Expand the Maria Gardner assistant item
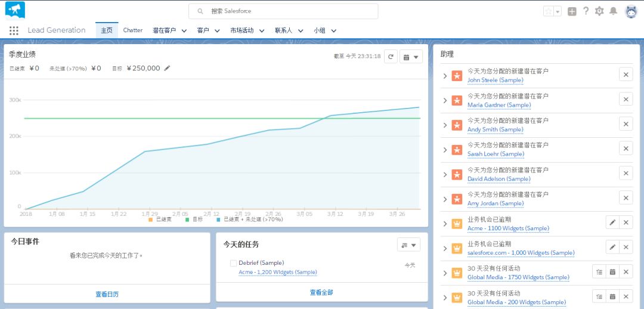This screenshot has height=309, width=644. [x=445, y=100]
